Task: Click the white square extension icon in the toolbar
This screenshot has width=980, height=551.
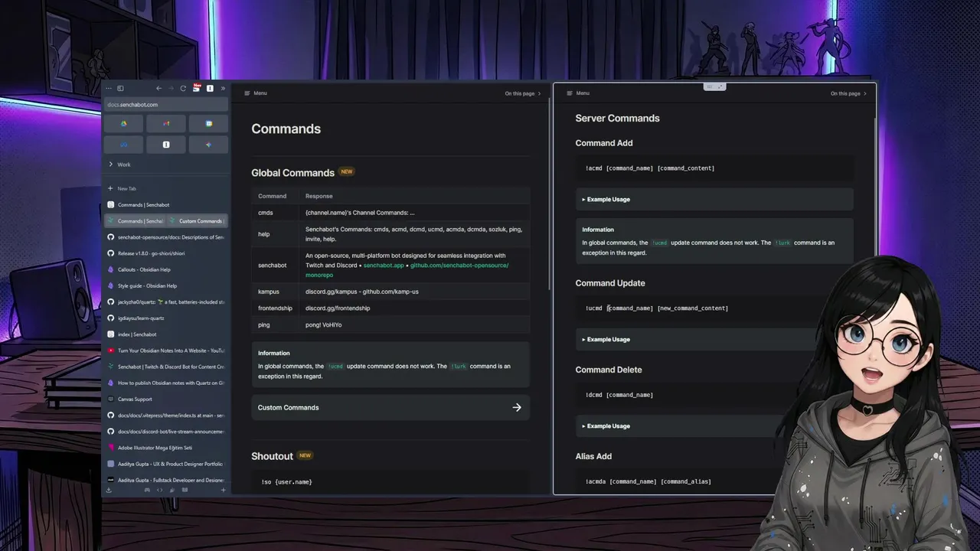Action: tap(210, 89)
